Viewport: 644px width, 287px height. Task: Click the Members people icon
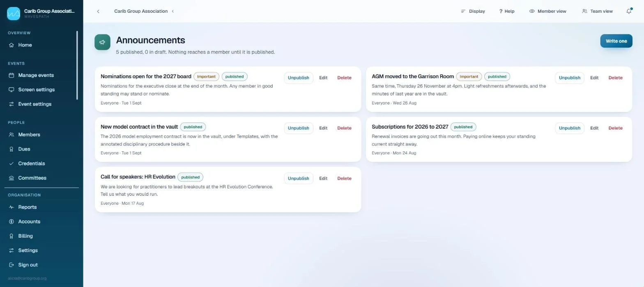point(11,134)
